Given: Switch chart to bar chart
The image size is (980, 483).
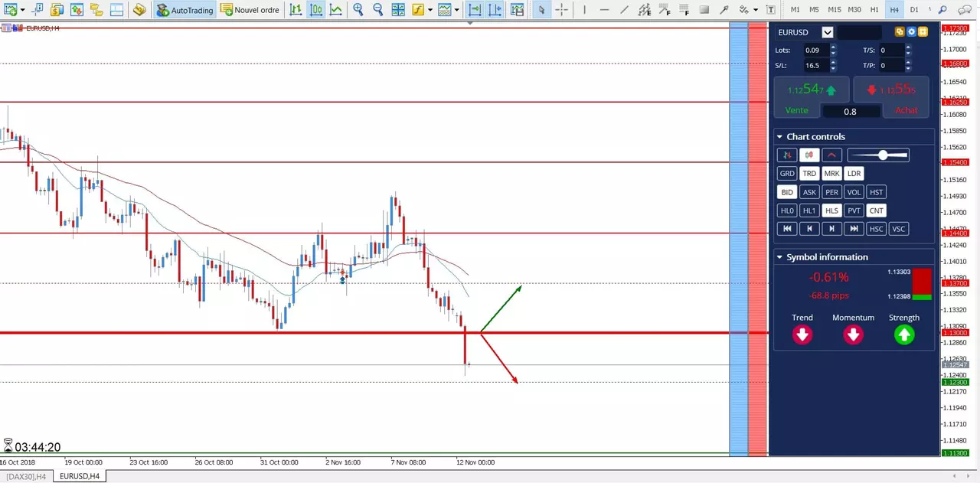Looking at the screenshot, I should coord(296,10).
